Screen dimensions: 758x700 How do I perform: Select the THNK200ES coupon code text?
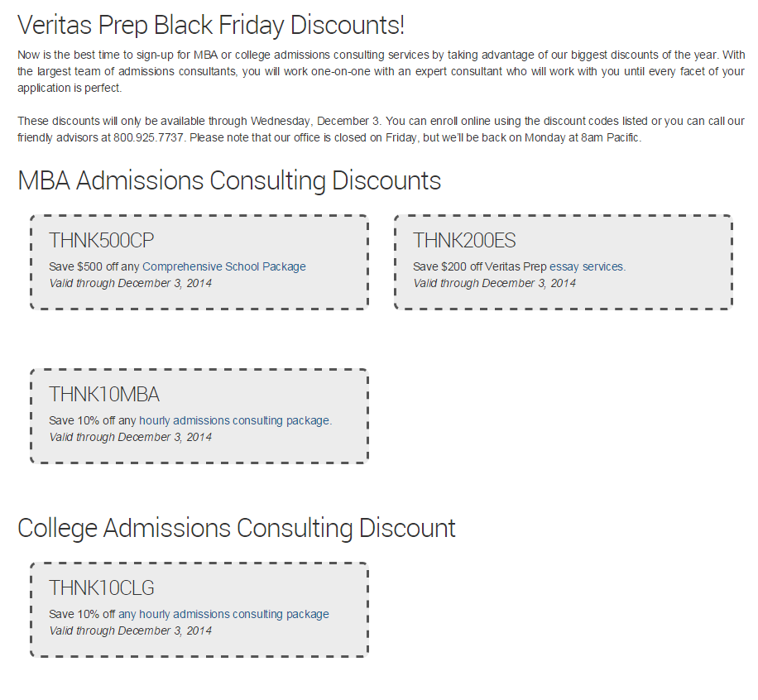click(x=464, y=241)
